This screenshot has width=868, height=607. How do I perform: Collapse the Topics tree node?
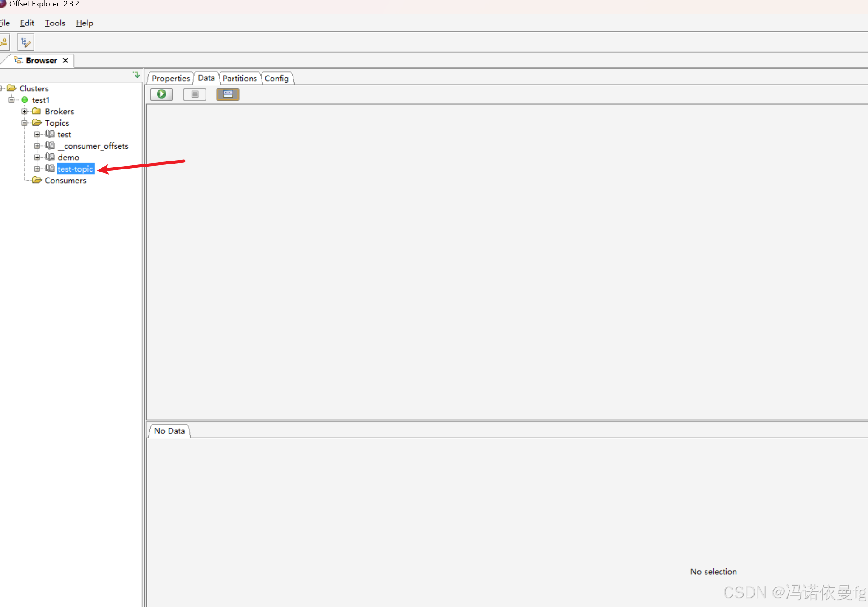25,123
